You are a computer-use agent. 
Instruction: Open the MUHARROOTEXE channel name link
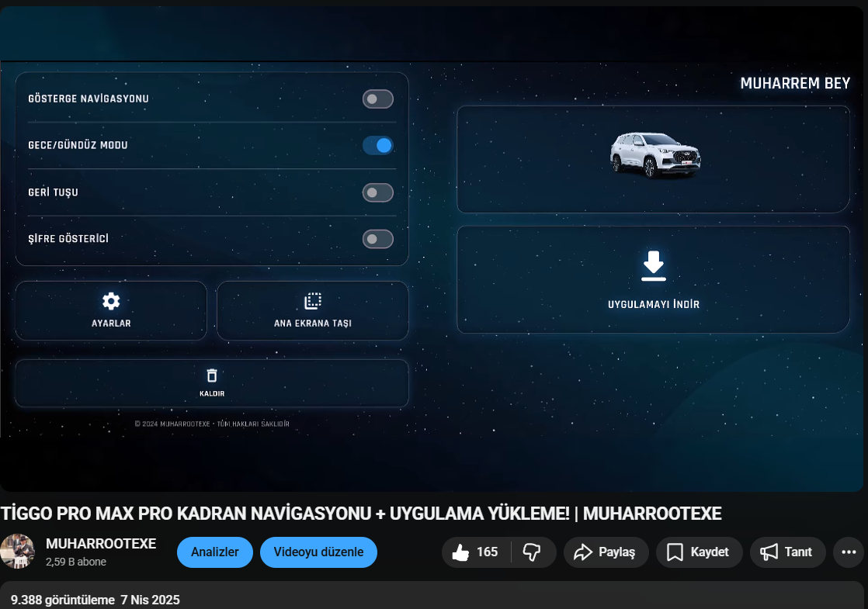(x=101, y=544)
